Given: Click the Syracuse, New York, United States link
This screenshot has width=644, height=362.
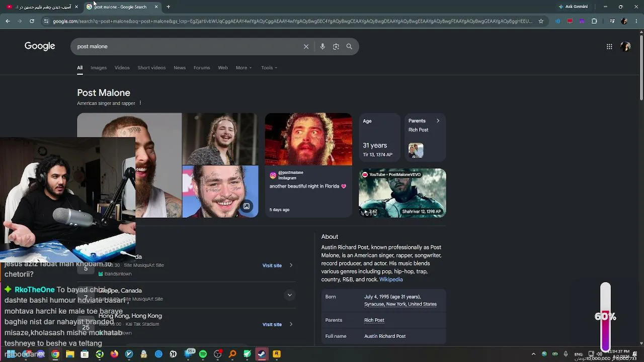Looking at the screenshot, I should pos(400,304).
